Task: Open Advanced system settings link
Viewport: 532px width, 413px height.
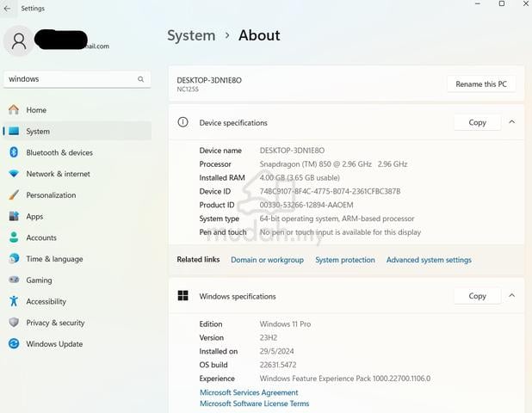Action: point(429,260)
